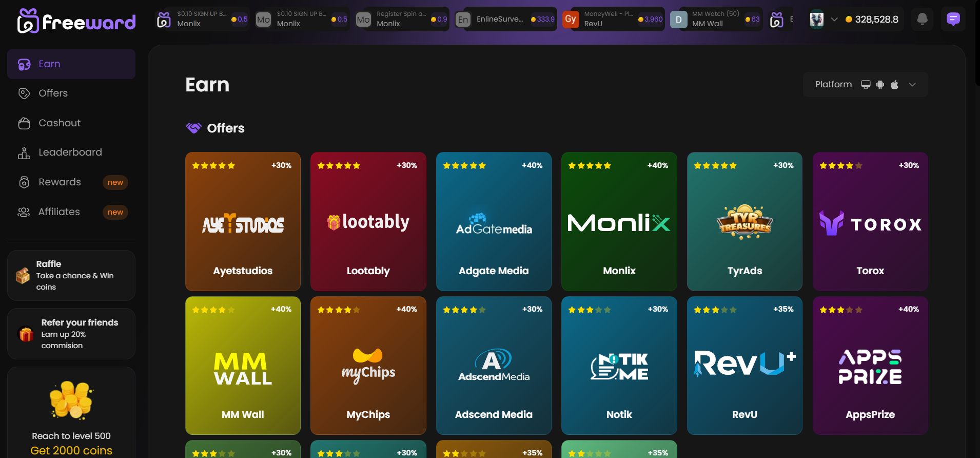Open the Notik offer wall
The height and width of the screenshot is (458, 980).
619,366
